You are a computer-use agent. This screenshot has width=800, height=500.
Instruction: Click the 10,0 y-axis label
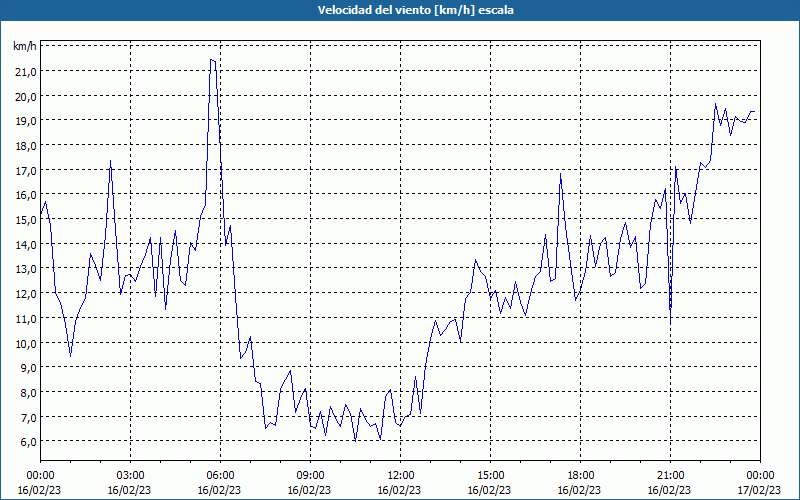(26, 343)
